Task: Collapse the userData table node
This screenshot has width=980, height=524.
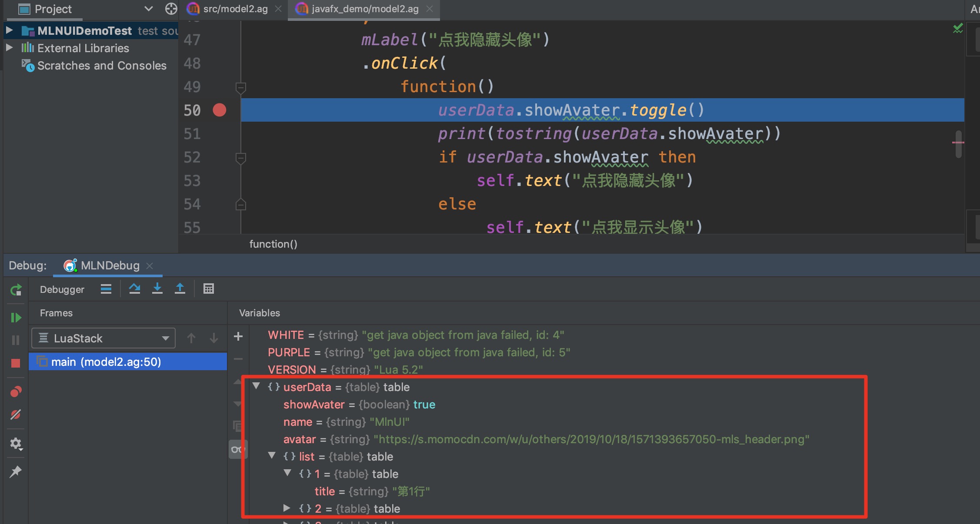Action: point(256,386)
